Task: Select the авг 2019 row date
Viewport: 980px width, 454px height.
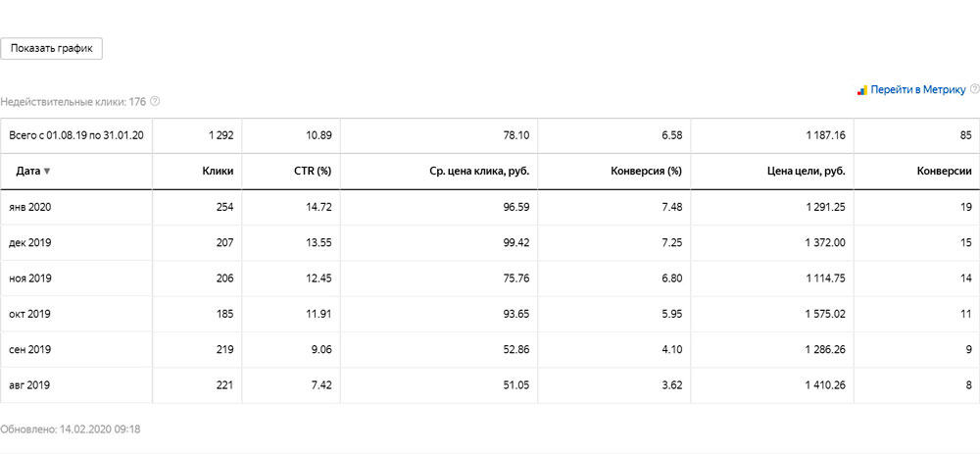Action: [x=30, y=384]
